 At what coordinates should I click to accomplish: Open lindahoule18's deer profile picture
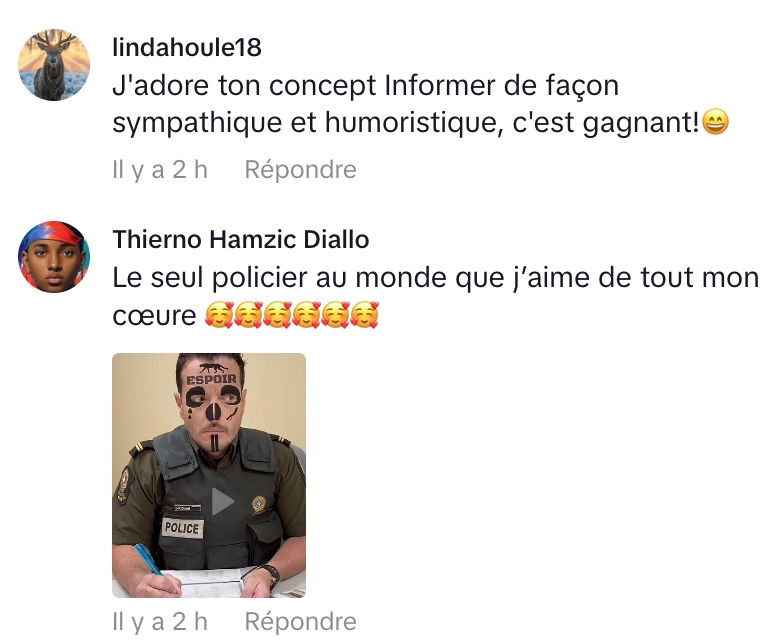pyautogui.click(x=54, y=65)
